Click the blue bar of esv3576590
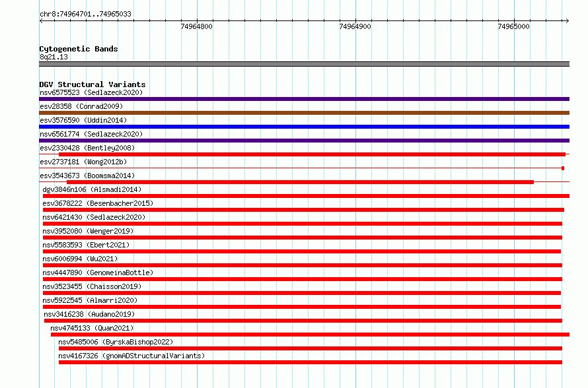 [x=304, y=127]
